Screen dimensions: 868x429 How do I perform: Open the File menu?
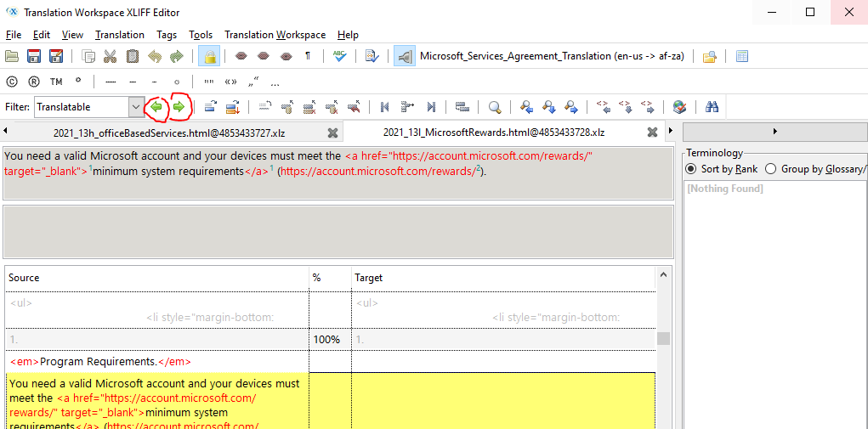(14, 35)
